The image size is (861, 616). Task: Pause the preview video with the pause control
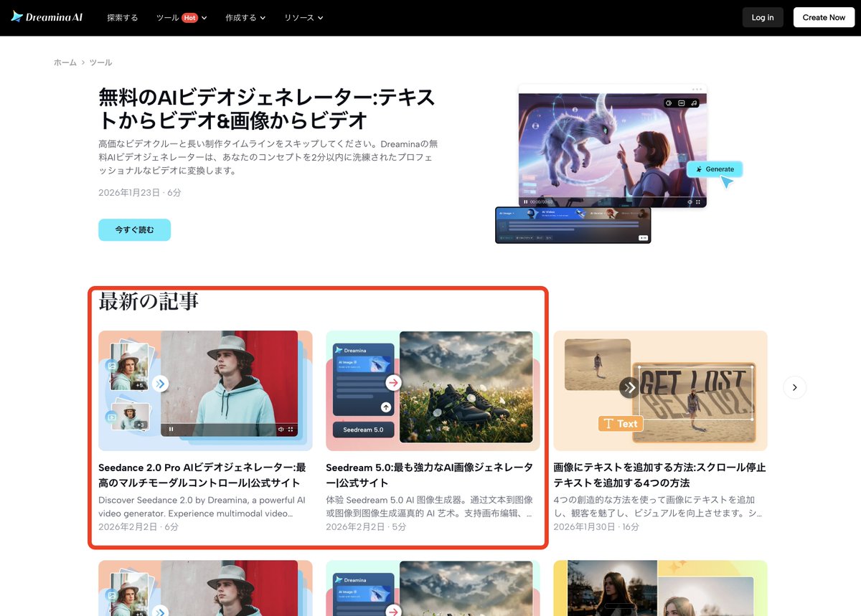pyautogui.click(x=526, y=202)
